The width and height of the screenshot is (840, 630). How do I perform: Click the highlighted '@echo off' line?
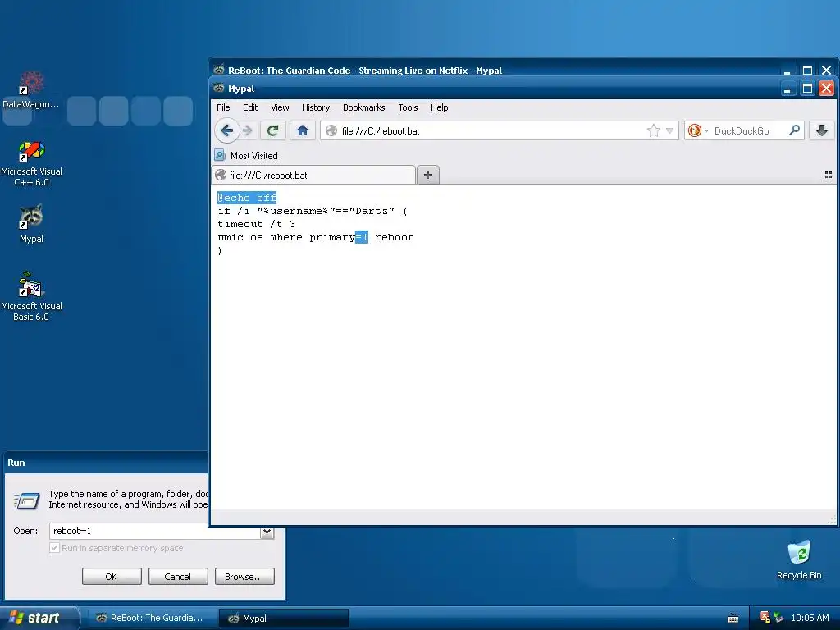pos(247,198)
